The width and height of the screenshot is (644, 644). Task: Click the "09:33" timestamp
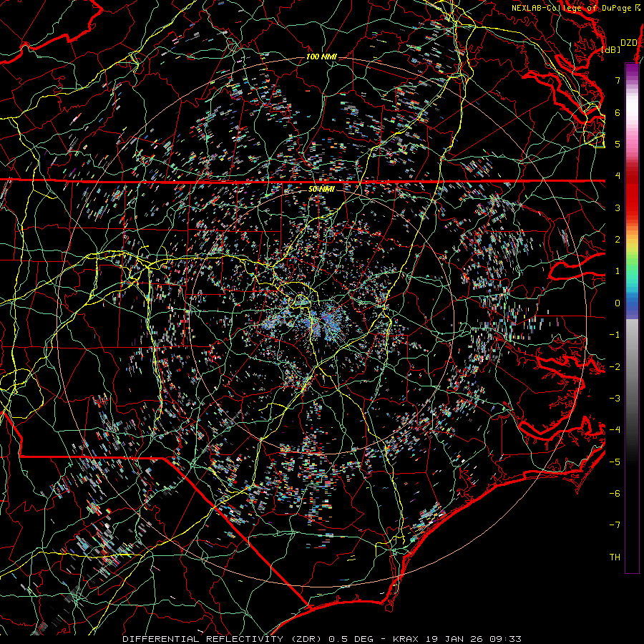[x=505, y=639]
